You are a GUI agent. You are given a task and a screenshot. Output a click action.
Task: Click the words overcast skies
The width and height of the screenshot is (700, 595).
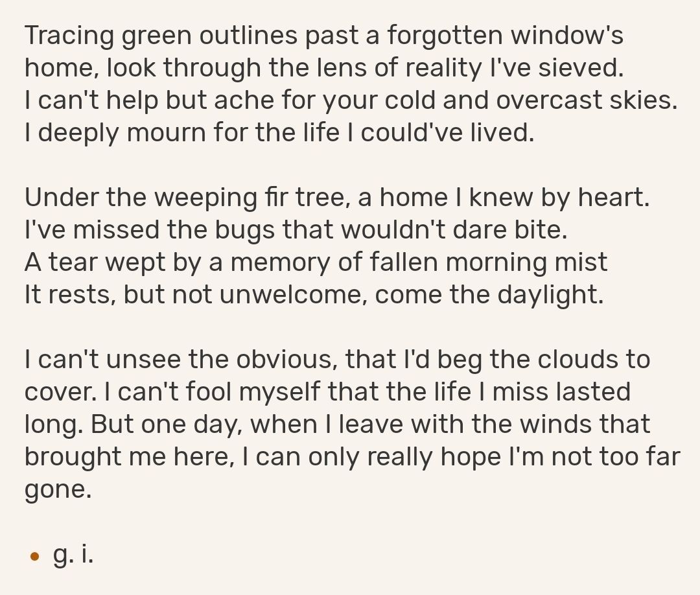click(587, 100)
